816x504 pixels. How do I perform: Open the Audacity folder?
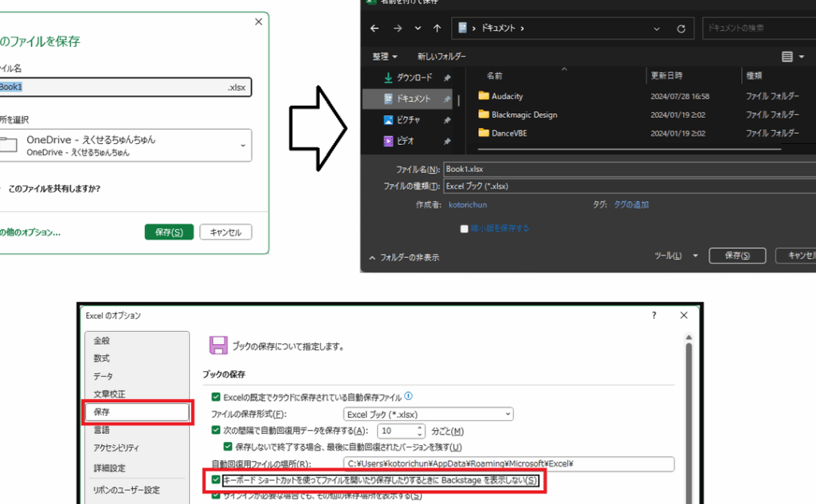[x=507, y=96]
